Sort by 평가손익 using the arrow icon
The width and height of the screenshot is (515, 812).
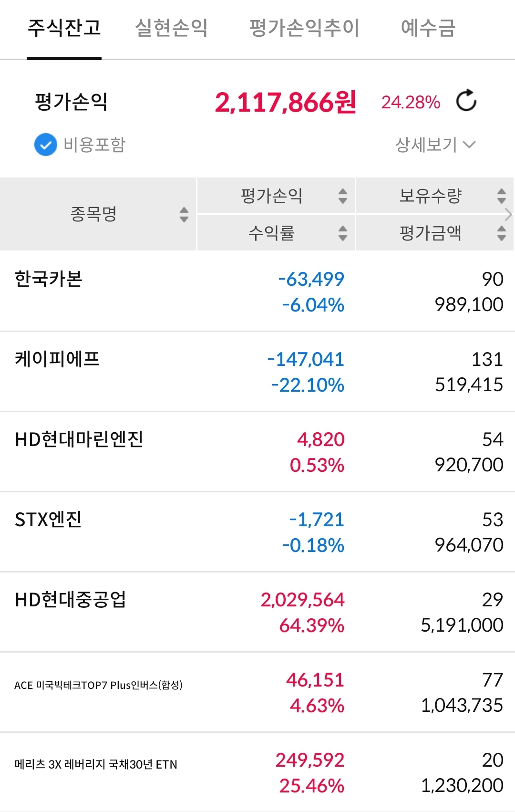tap(343, 196)
